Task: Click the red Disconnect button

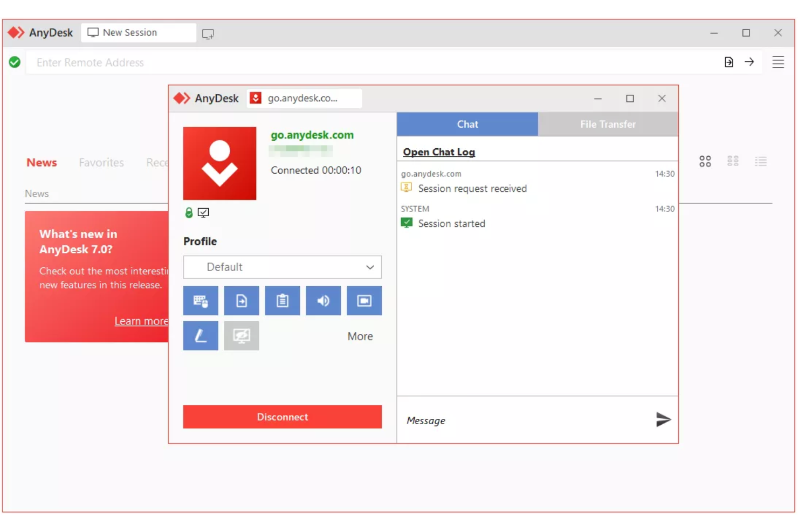Action: point(283,417)
